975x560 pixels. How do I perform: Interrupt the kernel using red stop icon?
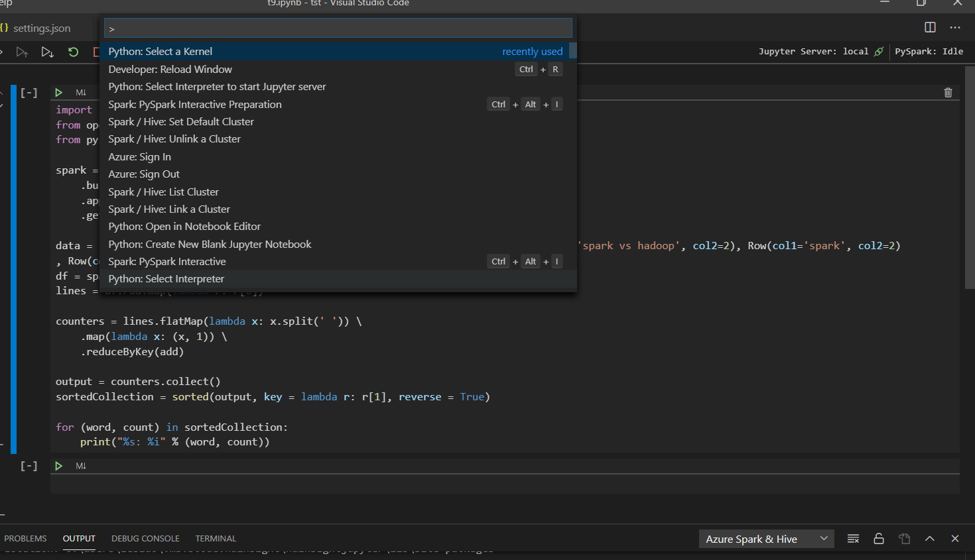click(96, 52)
